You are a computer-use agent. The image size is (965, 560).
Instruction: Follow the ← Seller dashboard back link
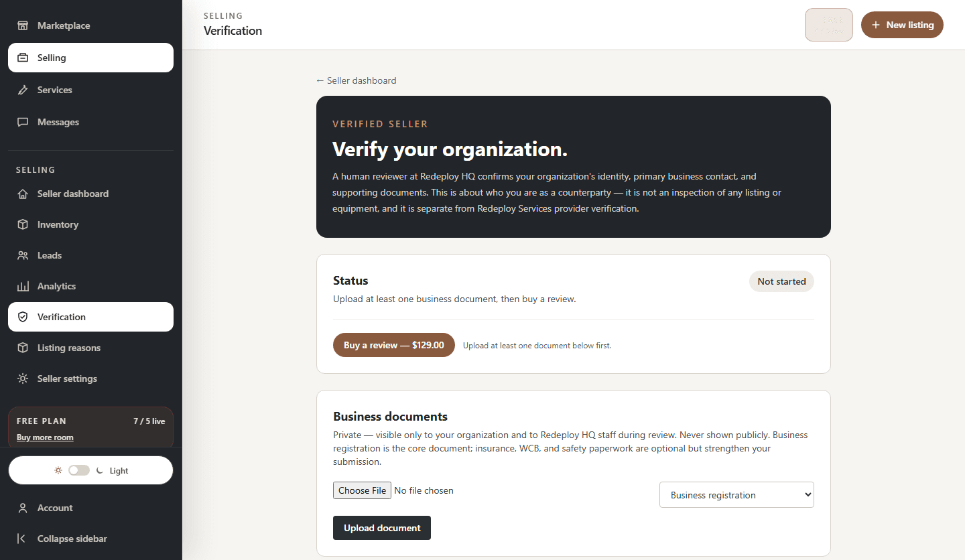coord(357,80)
